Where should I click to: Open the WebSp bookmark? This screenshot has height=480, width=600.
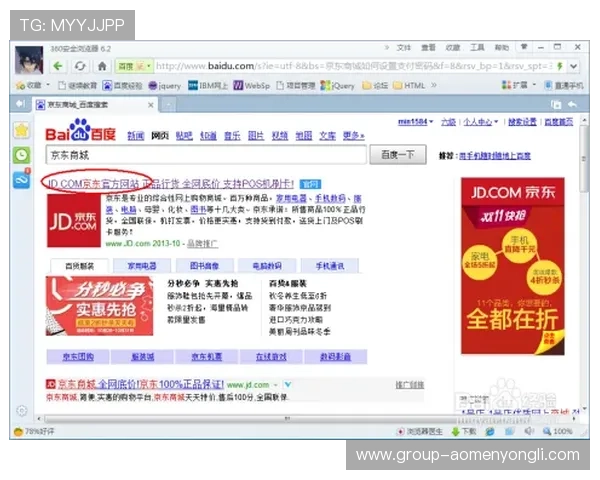(252, 86)
